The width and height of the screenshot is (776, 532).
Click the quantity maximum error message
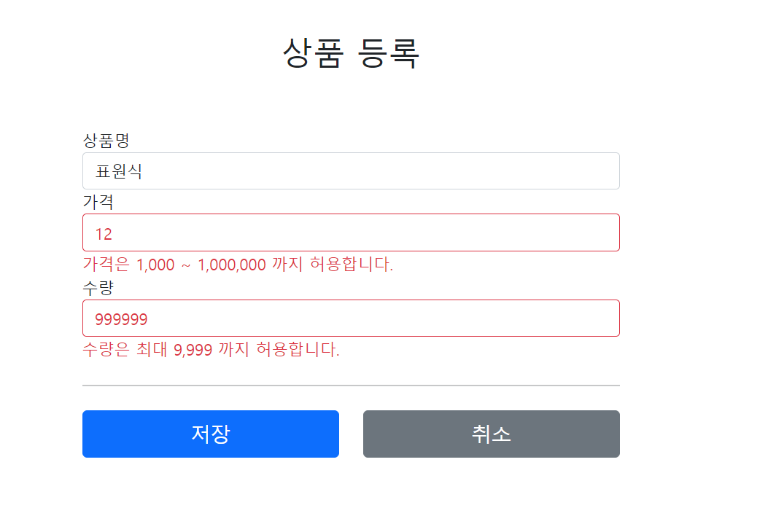211,350
